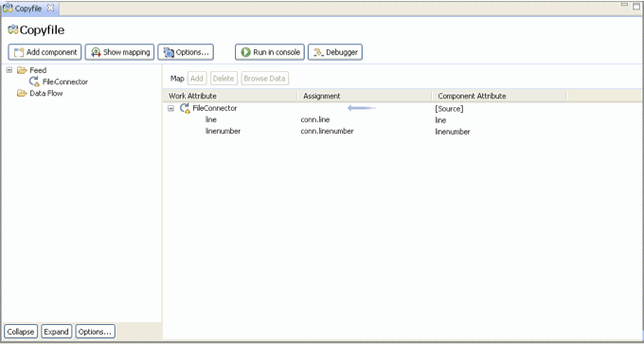Click the Expand button at bottom
Viewport: 644px width, 344px height.
(56, 332)
